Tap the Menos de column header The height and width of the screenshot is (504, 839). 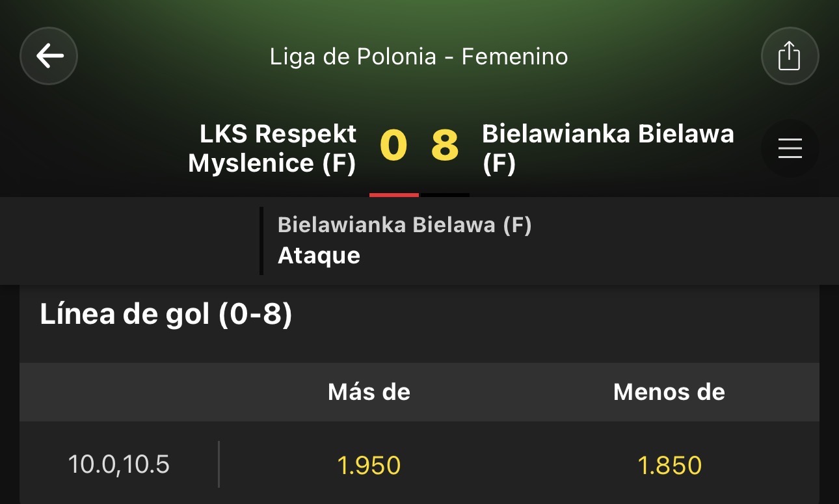point(669,391)
